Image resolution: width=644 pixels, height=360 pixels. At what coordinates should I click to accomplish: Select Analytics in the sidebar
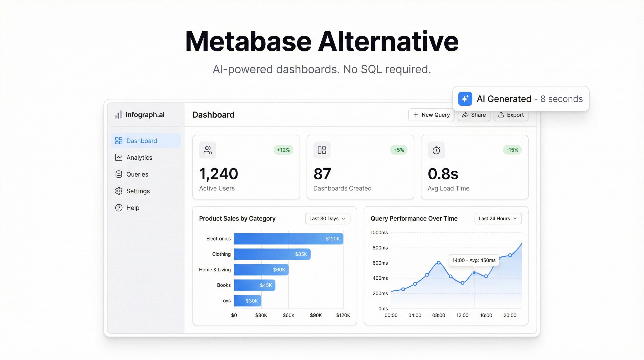139,157
